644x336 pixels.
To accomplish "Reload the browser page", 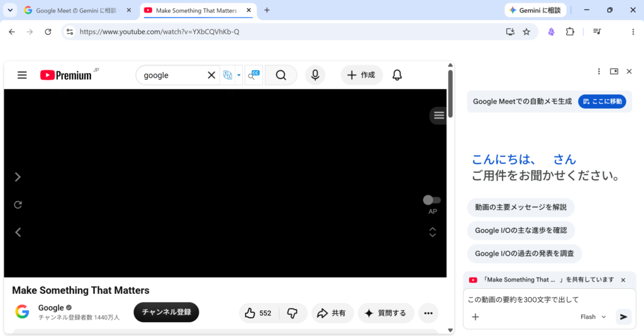I will pos(48,31).
